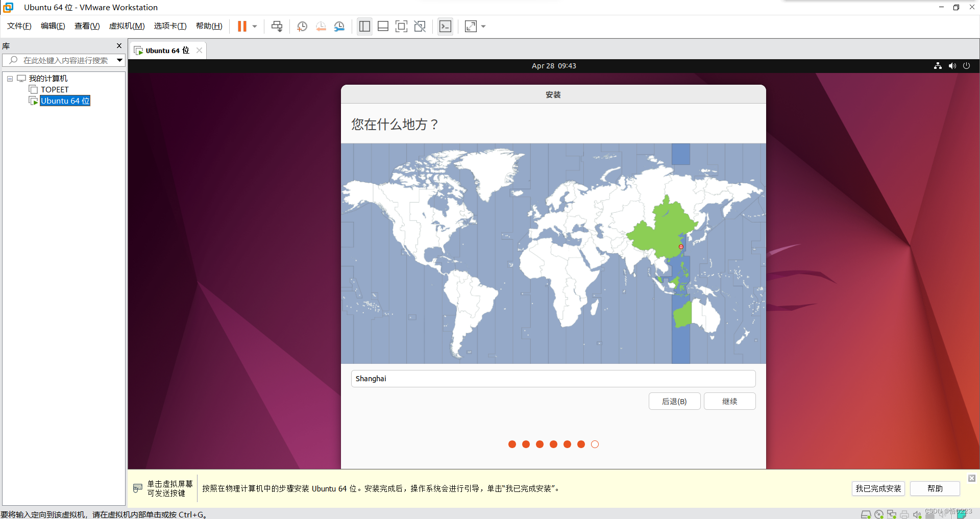Open the stretch display dropdown arrow
This screenshot has width=980, height=519.
click(x=483, y=27)
